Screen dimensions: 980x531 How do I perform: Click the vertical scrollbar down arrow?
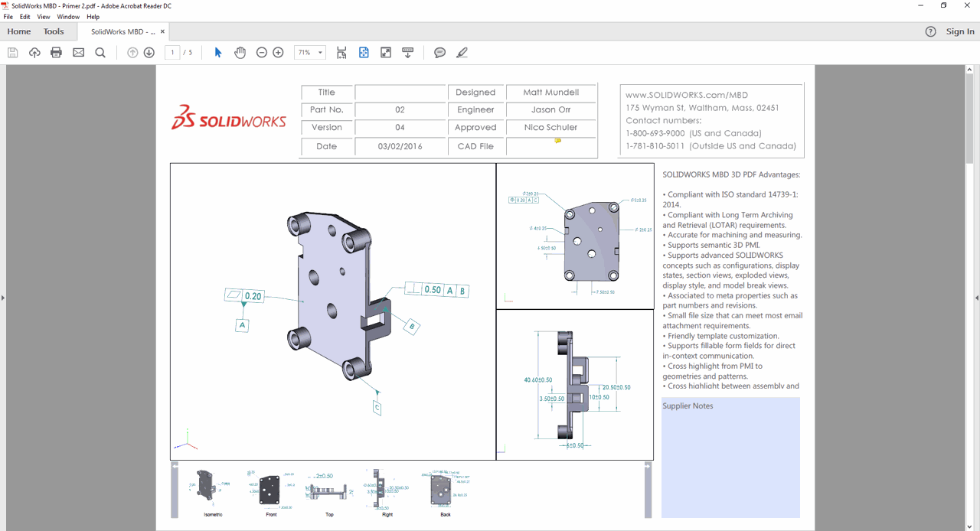(969, 526)
